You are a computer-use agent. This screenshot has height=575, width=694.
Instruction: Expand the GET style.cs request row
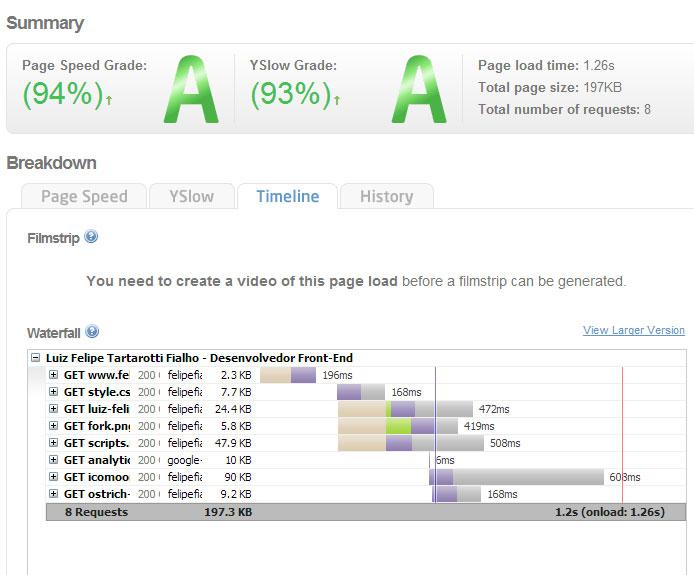[x=54, y=392]
